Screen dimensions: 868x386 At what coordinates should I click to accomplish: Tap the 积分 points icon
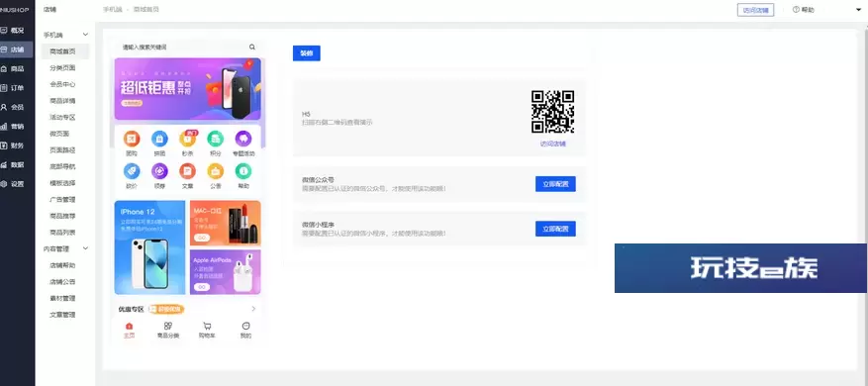(216, 139)
